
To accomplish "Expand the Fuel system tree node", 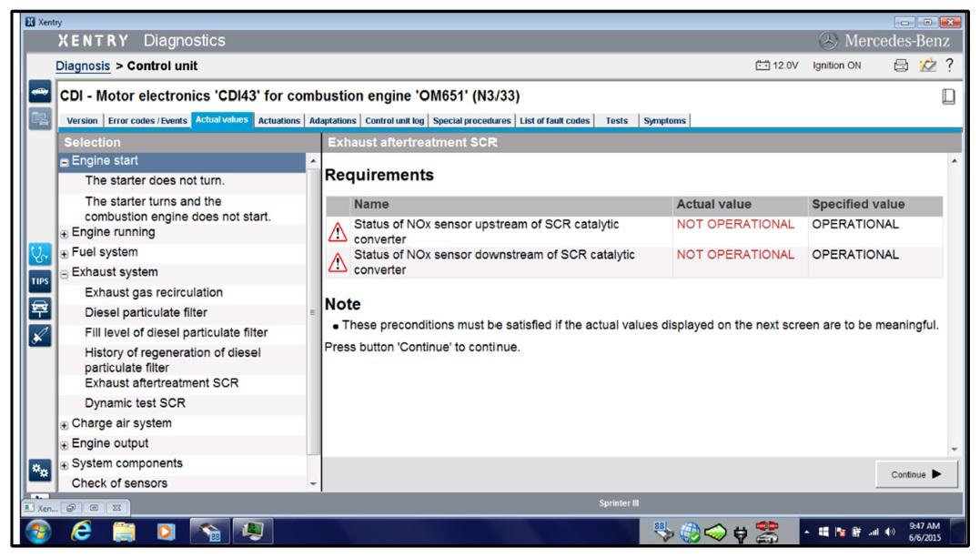I will coord(64,254).
